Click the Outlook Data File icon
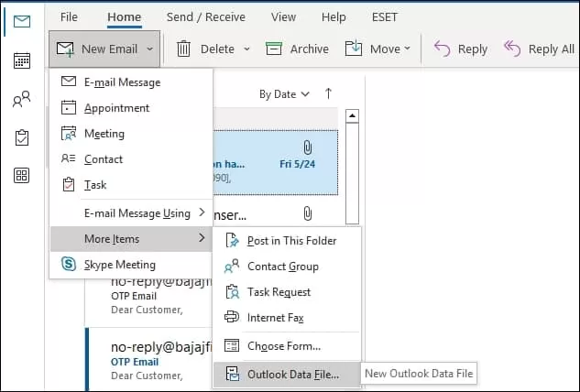Image resolution: width=580 pixels, height=392 pixels. coord(233,374)
